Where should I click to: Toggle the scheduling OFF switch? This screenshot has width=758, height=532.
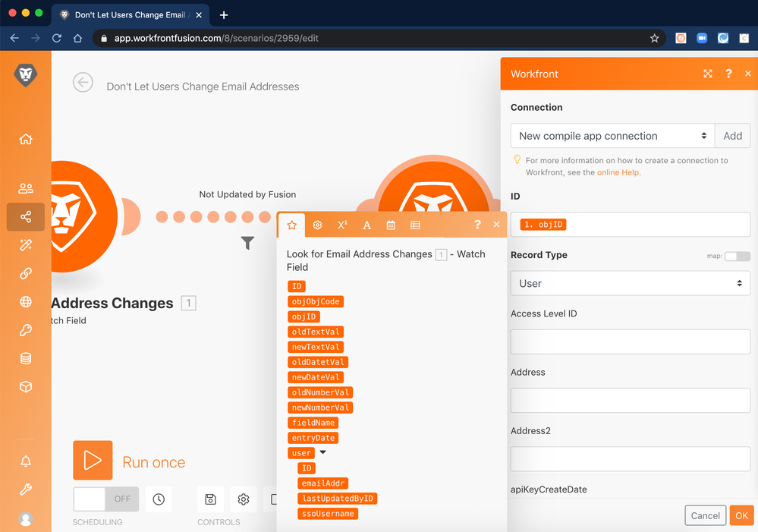(x=105, y=499)
